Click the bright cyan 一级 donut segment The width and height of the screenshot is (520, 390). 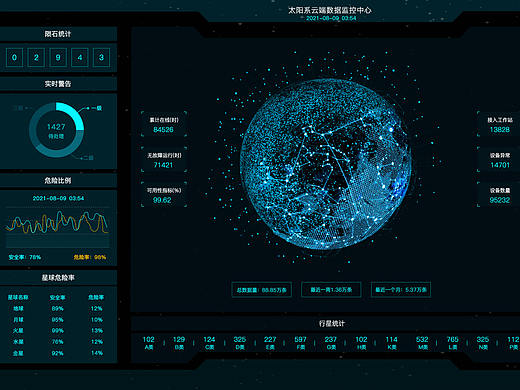[x=74, y=112]
